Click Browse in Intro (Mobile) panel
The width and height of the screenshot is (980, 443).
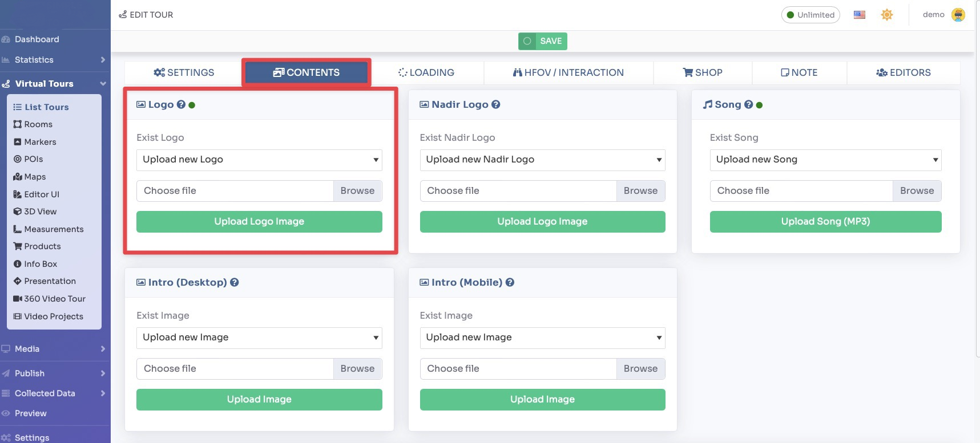click(x=640, y=369)
